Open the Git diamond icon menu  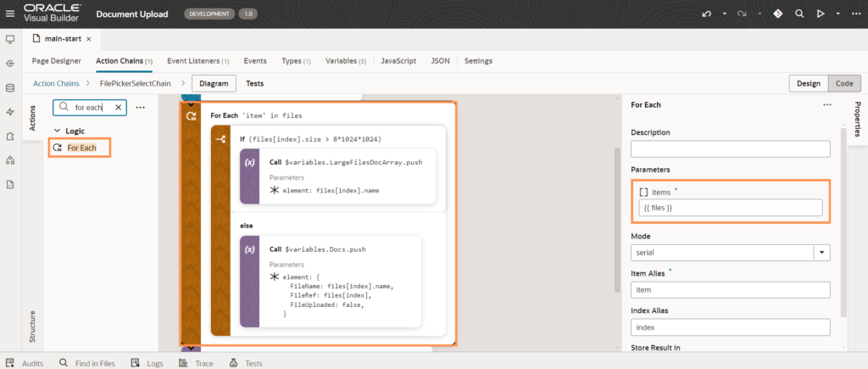(x=778, y=14)
